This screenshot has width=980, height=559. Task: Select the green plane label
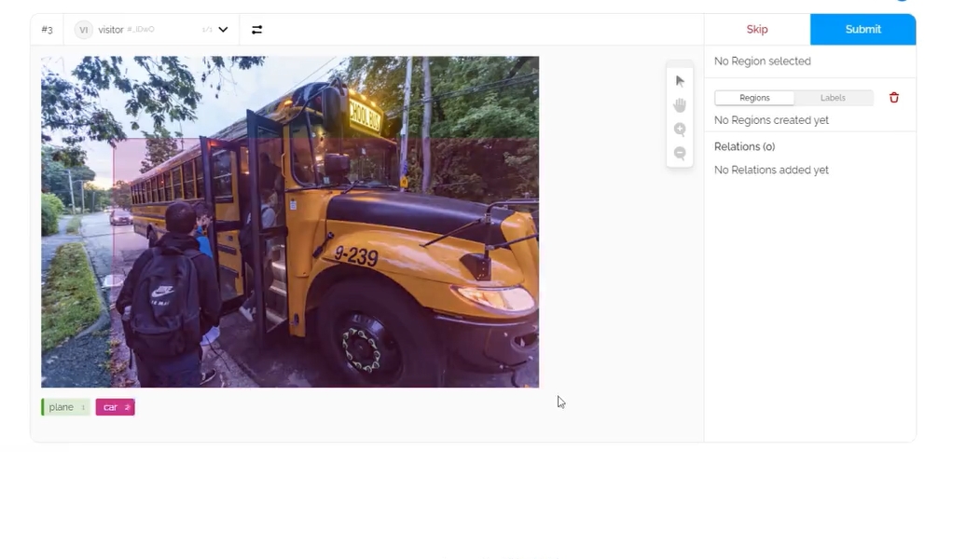(x=65, y=407)
